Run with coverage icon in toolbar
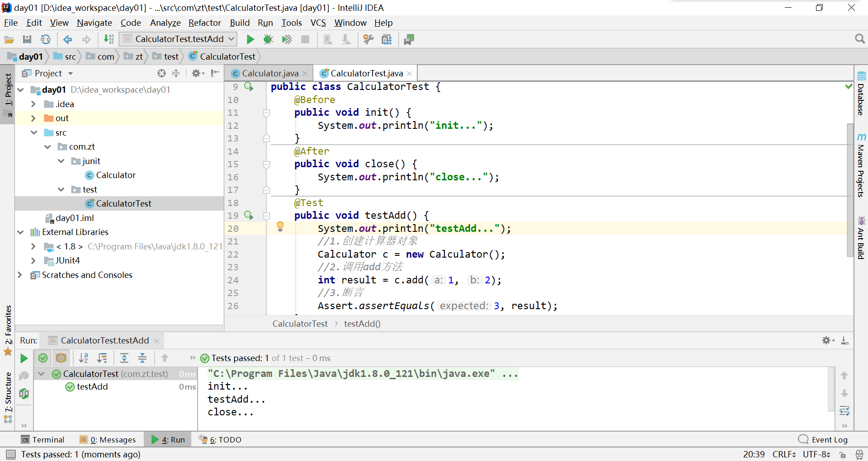The height and width of the screenshot is (461, 868). tap(287, 40)
